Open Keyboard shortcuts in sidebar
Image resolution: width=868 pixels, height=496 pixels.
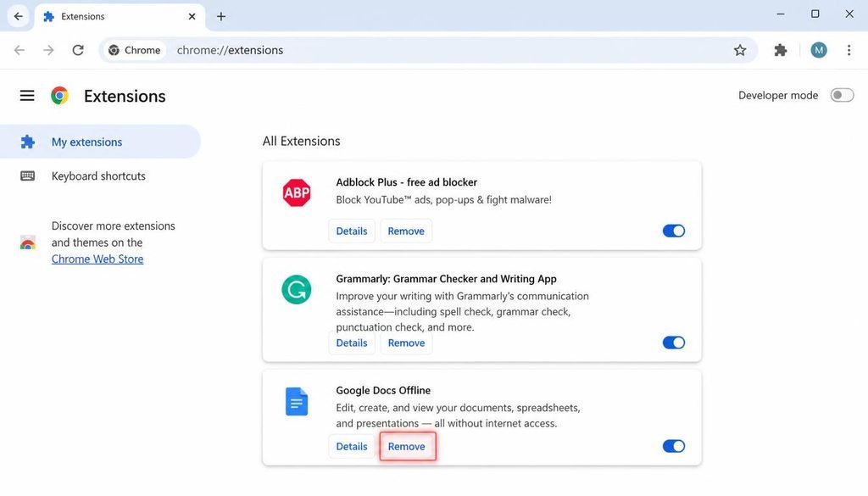click(100, 176)
